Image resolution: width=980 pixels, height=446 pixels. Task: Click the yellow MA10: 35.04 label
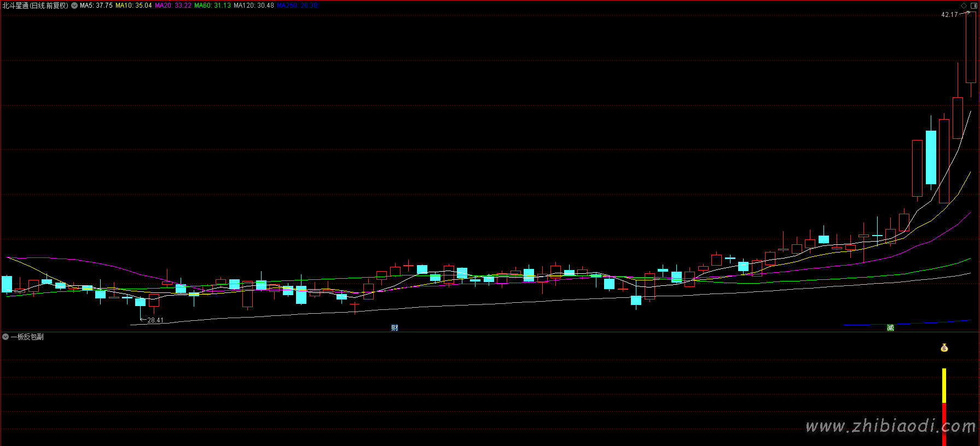tap(134, 5)
